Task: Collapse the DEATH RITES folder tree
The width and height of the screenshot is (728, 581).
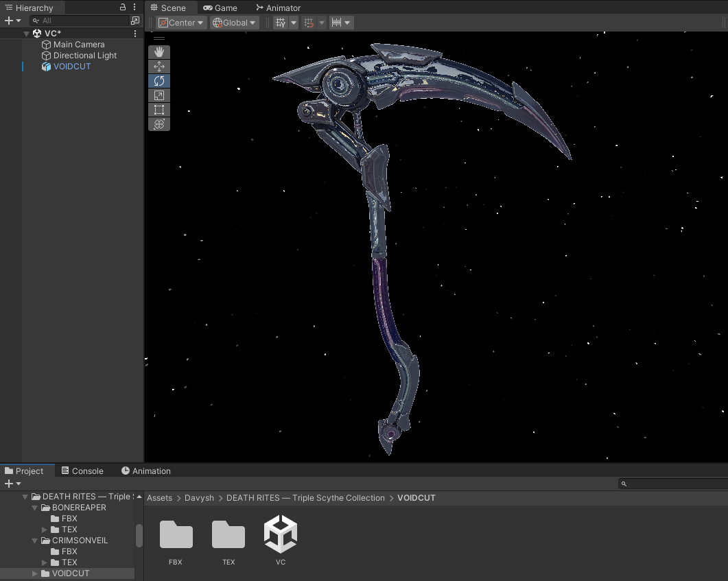Action: [25, 497]
